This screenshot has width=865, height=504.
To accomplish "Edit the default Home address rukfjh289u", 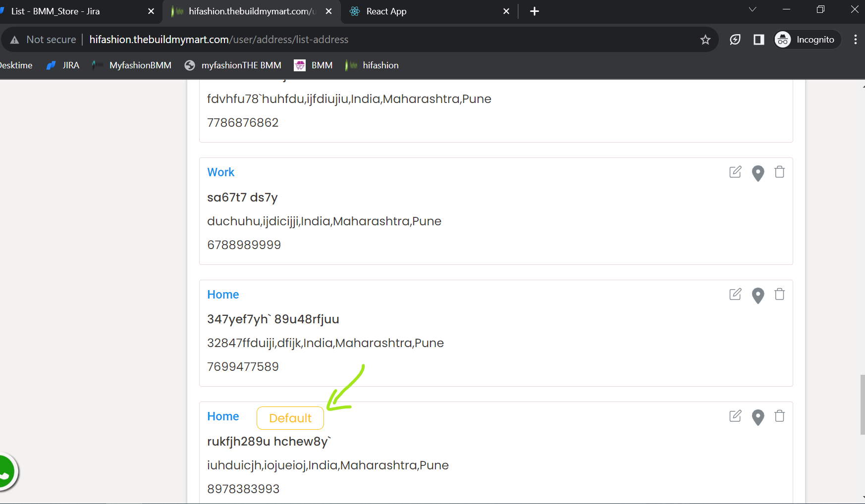I will pyautogui.click(x=736, y=416).
